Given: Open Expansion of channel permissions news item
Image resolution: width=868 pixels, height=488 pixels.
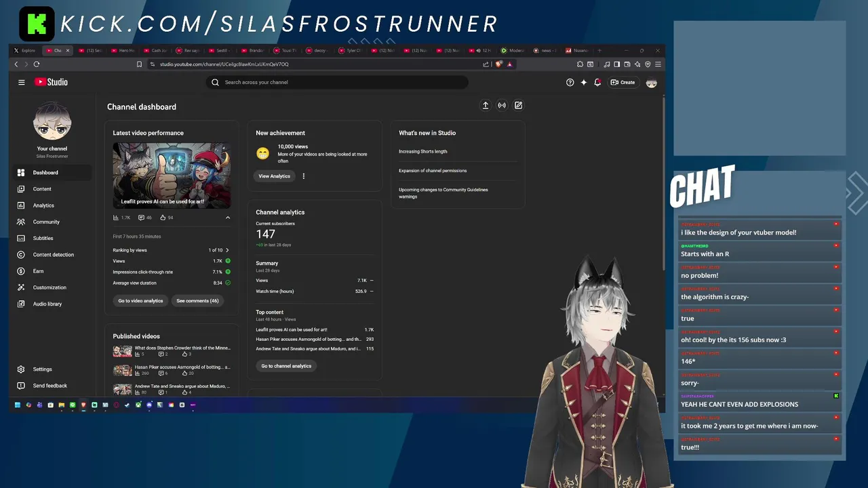Looking at the screenshot, I should [x=433, y=171].
